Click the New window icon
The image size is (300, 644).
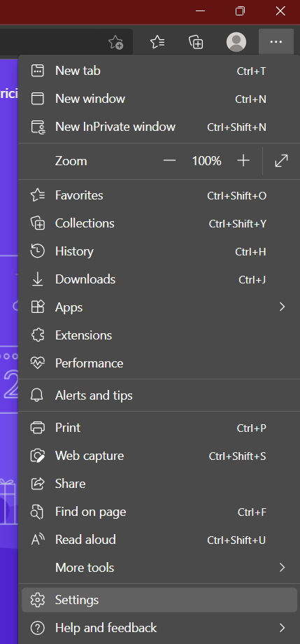click(37, 99)
